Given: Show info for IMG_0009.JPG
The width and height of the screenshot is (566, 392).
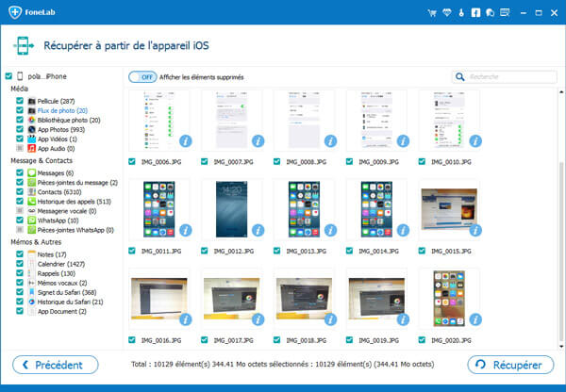Looking at the screenshot, I should 403,141.
